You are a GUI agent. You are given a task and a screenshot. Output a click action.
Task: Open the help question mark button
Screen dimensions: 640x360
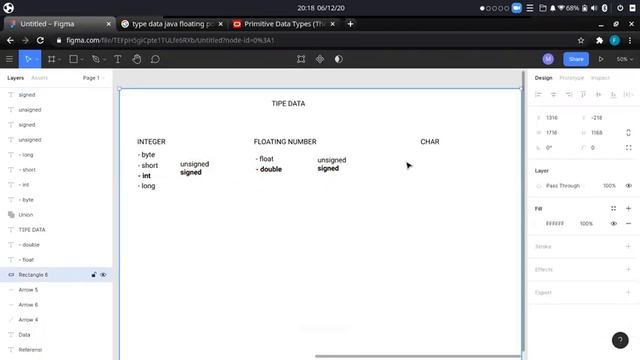[620, 340]
